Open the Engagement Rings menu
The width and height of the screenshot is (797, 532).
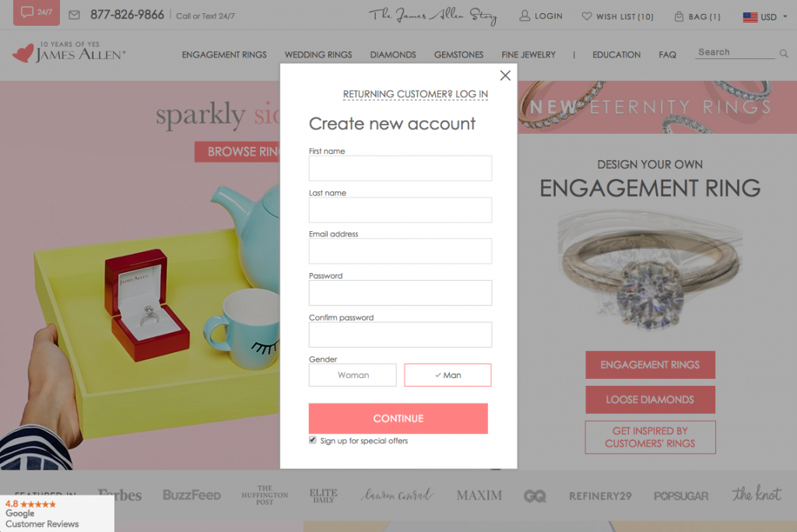(224, 54)
